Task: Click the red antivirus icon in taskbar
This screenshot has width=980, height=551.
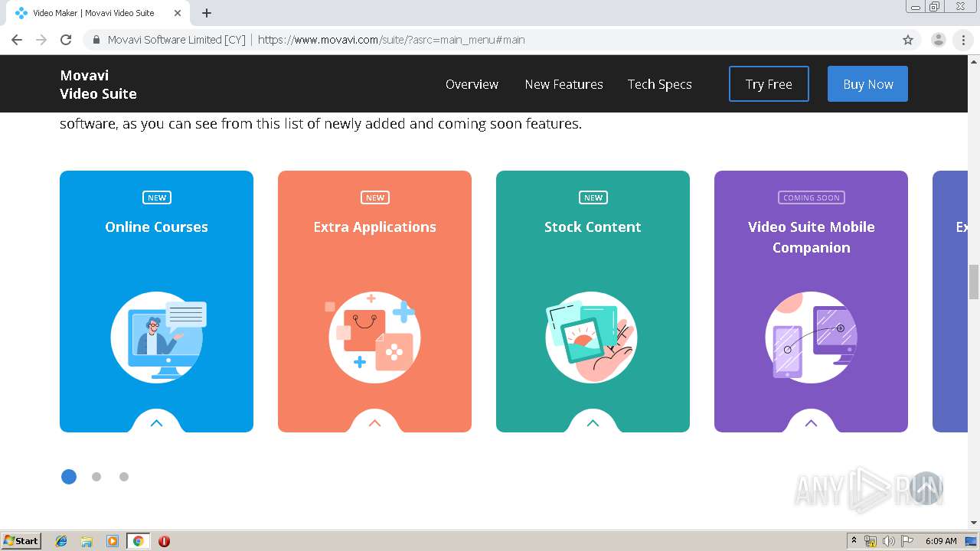Action: click(x=164, y=541)
